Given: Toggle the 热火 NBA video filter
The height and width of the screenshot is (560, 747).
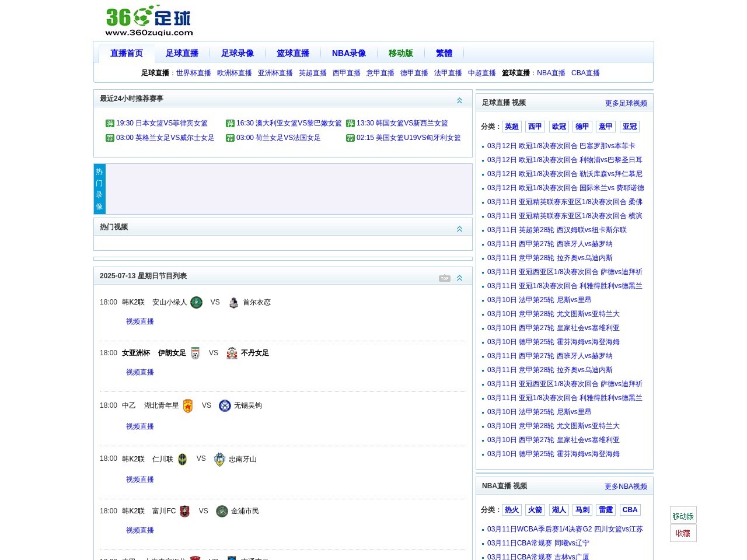Looking at the screenshot, I should point(512,509).
